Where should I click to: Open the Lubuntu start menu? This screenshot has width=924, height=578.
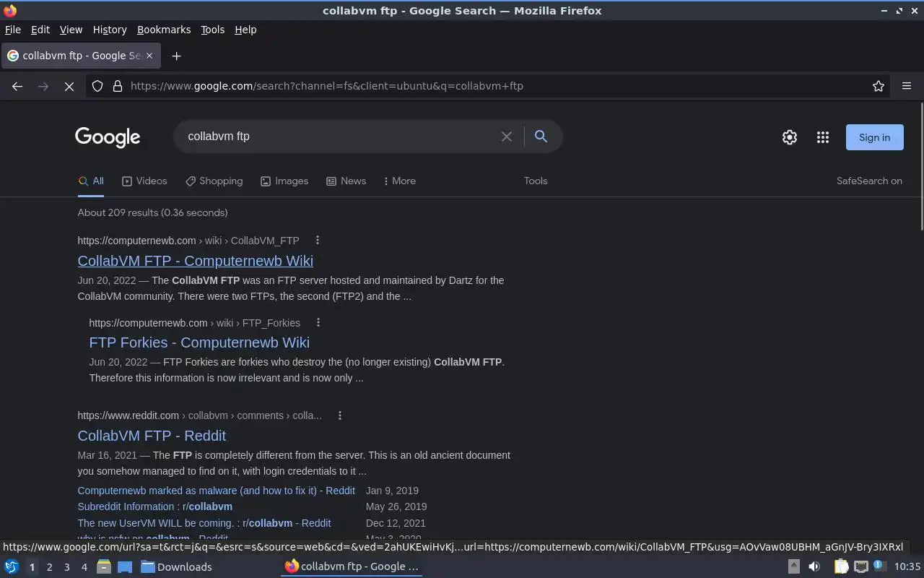12,567
